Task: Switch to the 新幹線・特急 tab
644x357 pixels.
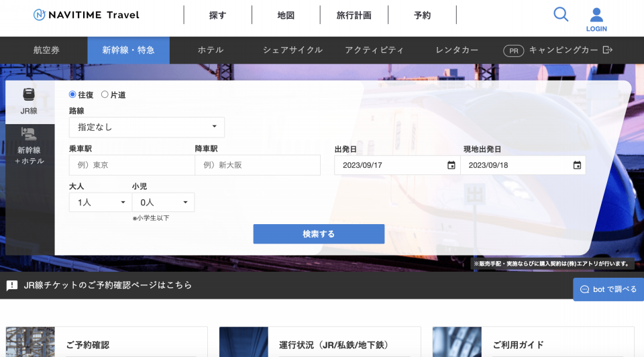Action: pos(129,50)
